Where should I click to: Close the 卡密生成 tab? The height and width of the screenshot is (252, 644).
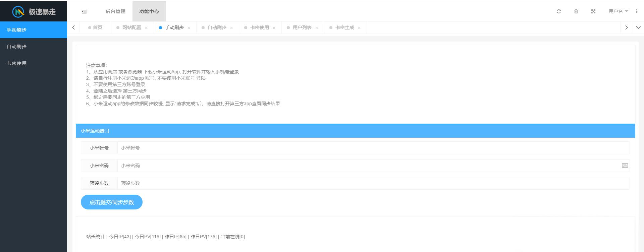tap(359, 28)
